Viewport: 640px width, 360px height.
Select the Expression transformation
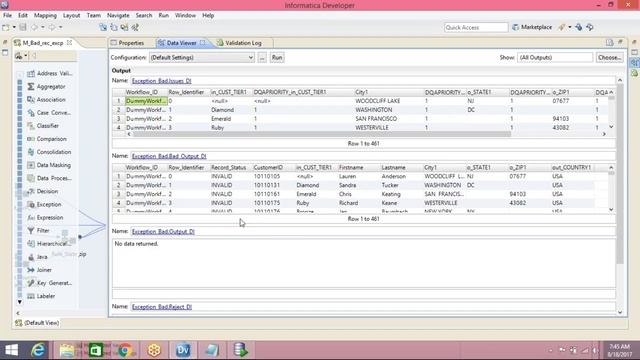[45, 217]
